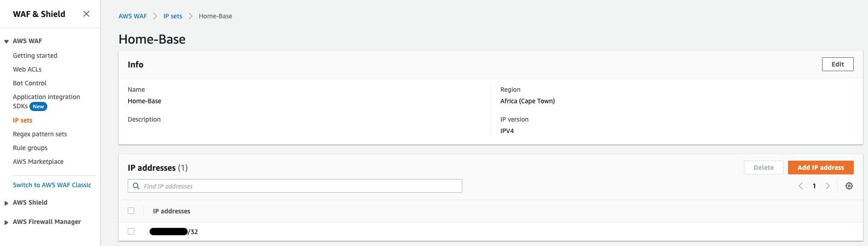Focus the Find IP addresses search field
This screenshot has height=246, width=868.
coord(295,186)
